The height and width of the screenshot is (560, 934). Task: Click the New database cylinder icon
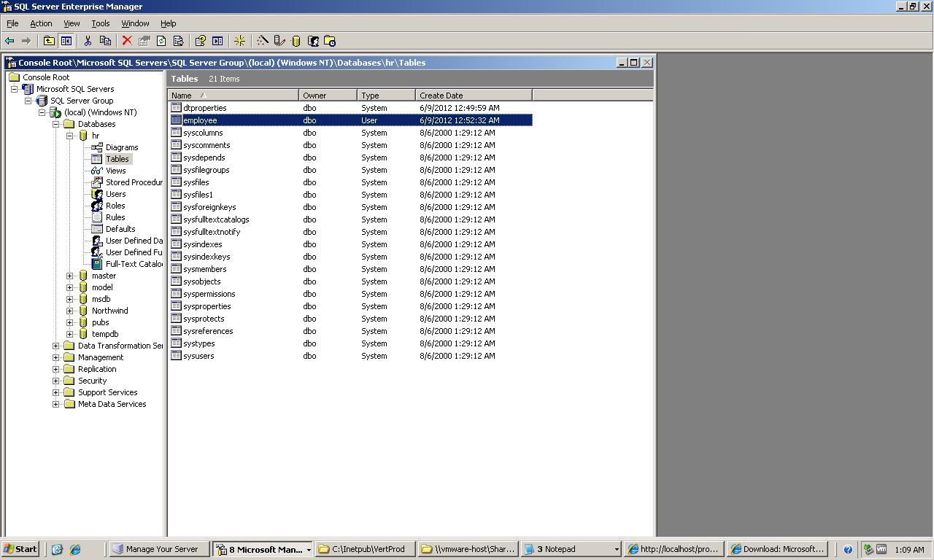[296, 41]
